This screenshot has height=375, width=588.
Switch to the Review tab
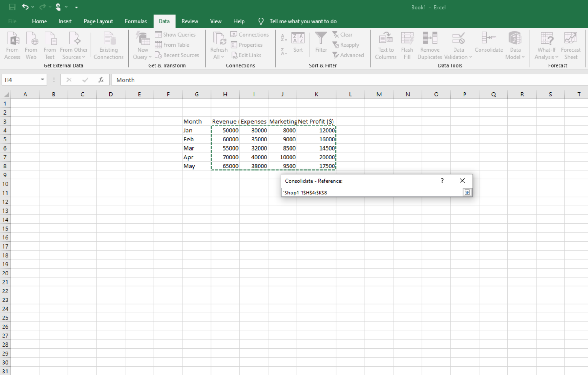190,21
